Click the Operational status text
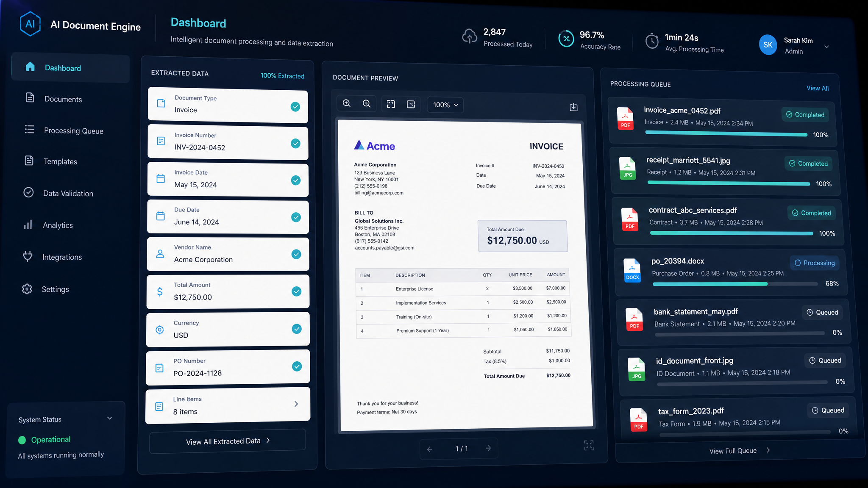868x488 pixels. (x=51, y=439)
